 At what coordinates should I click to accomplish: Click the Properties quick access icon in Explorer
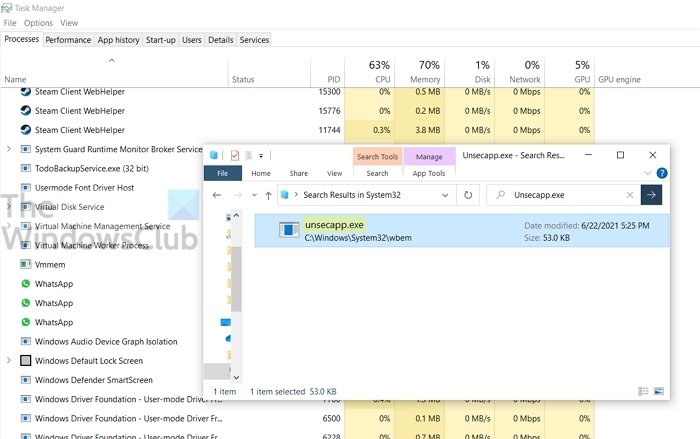click(x=234, y=155)
